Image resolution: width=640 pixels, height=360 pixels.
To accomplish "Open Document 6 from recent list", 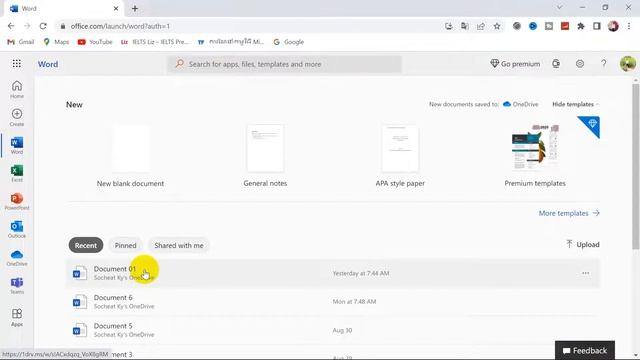I will (333, 302).
